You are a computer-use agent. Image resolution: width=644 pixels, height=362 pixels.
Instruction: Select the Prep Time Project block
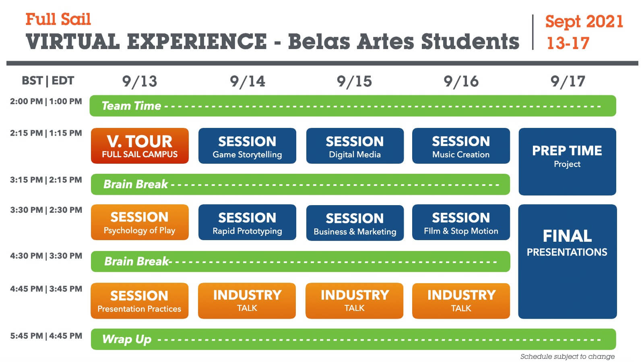[567, 161]
